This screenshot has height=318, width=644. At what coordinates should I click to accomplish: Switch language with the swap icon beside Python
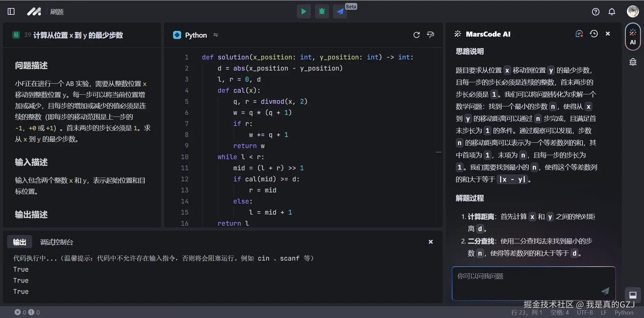click(216, 35)
